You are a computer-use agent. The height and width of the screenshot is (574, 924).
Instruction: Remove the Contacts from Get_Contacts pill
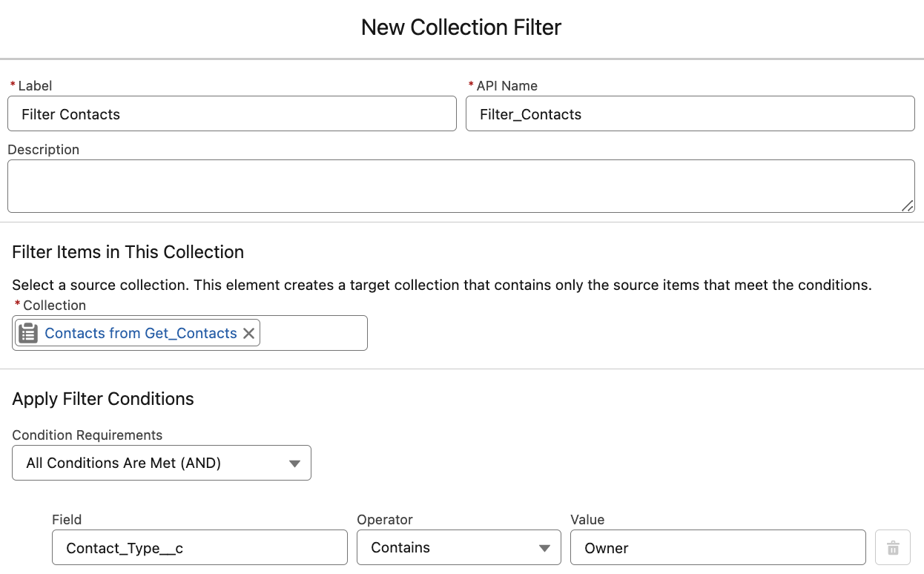click(249, 334)
